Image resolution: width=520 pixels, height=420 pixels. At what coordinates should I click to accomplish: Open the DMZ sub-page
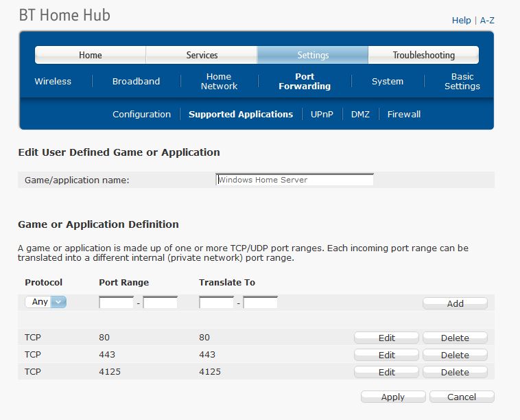click(360, 114)
